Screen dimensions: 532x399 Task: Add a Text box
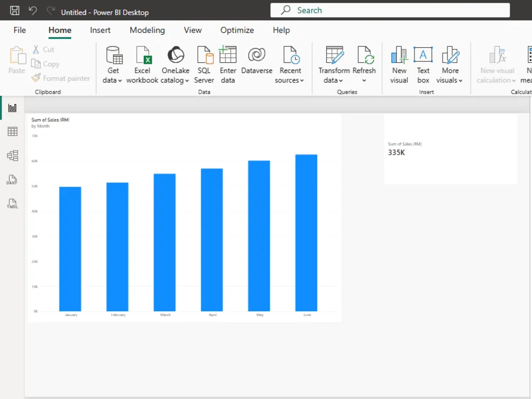coord(423,65)
